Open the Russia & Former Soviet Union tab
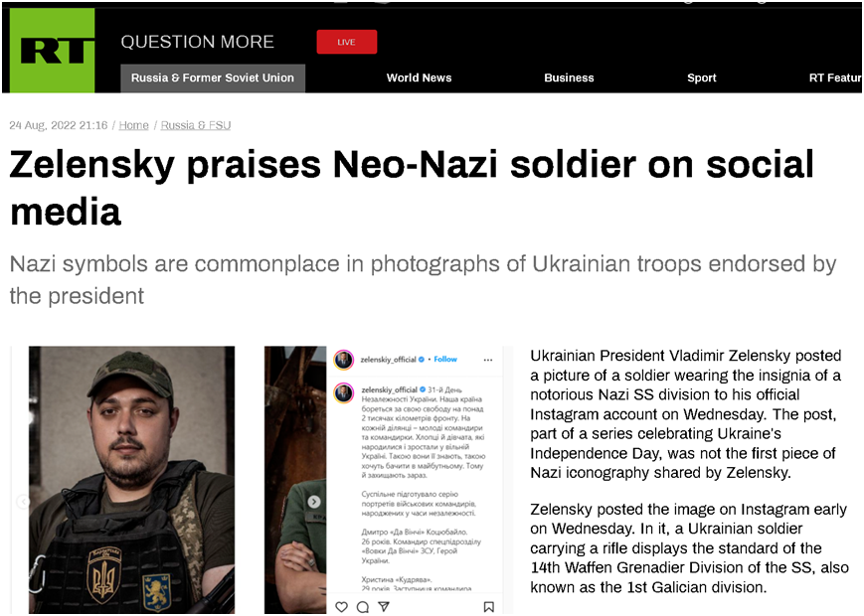 (x=213, y=77)
